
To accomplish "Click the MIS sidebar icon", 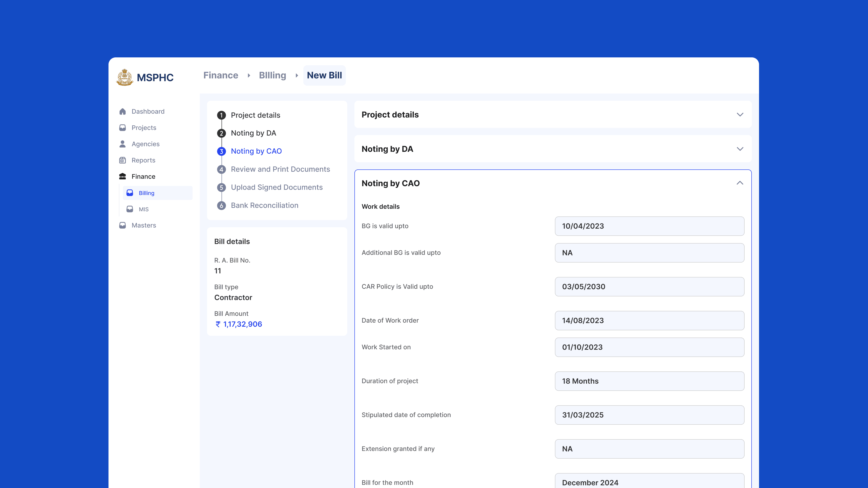I will tap(130, 209).
